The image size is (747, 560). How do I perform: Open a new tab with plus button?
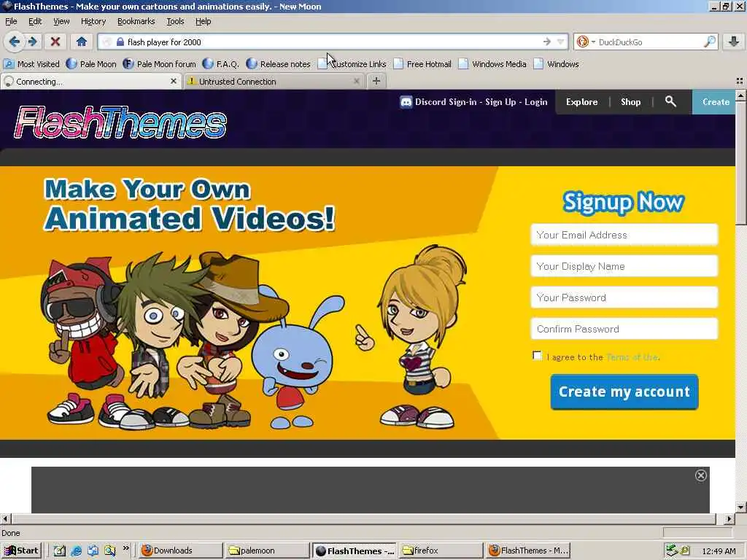[376, 82]
